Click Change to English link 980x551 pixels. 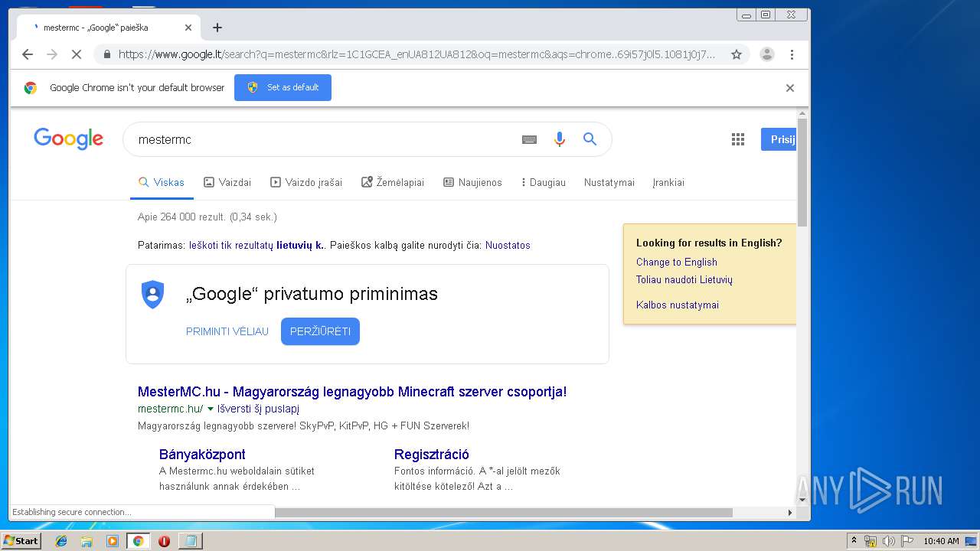point(677,262)
